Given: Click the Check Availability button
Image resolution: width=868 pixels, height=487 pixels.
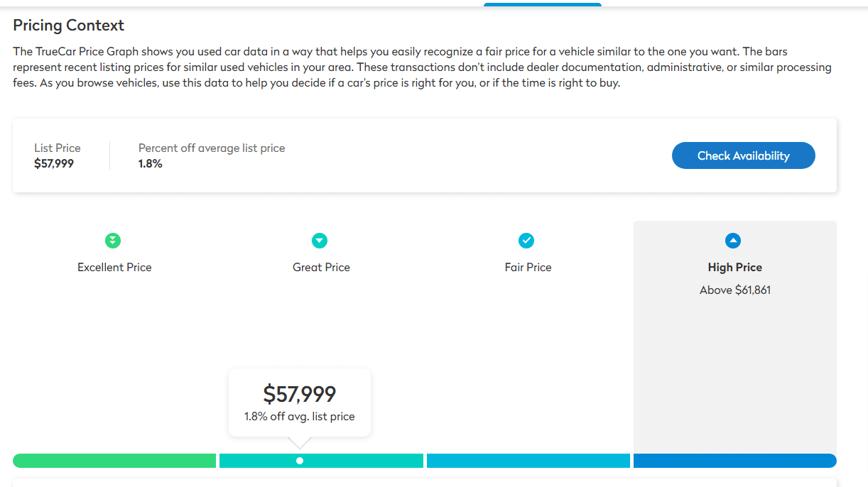Looking at the screenshot, I should coord(743,156).
